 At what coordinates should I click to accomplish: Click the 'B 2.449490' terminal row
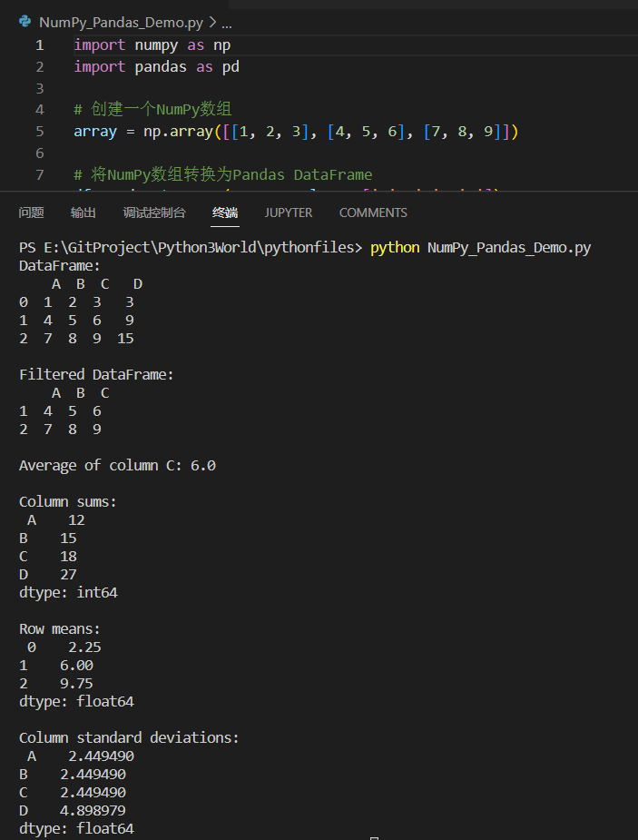click(73, 774)
